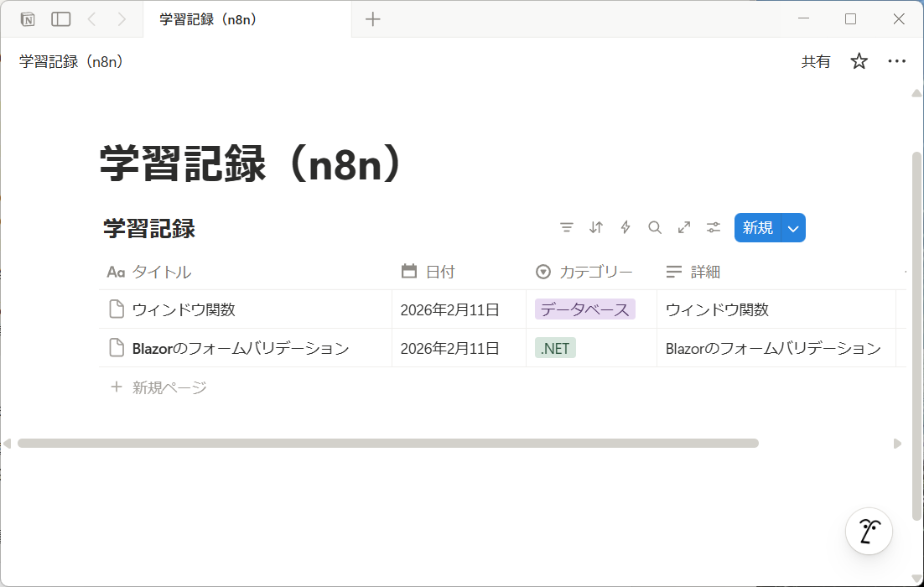This screenshot has height=587, width=924.
Task: Open database search magnifier icon
Action: [x=655, y=227]
